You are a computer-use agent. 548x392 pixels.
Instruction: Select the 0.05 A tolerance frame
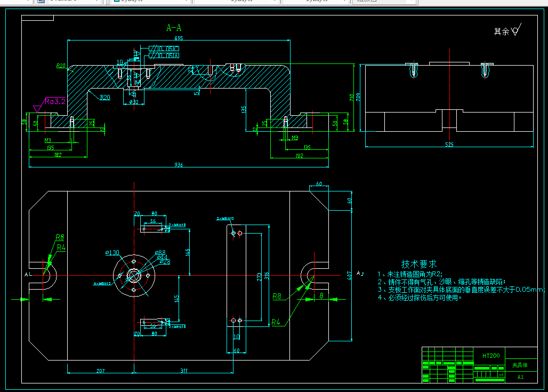164,55
